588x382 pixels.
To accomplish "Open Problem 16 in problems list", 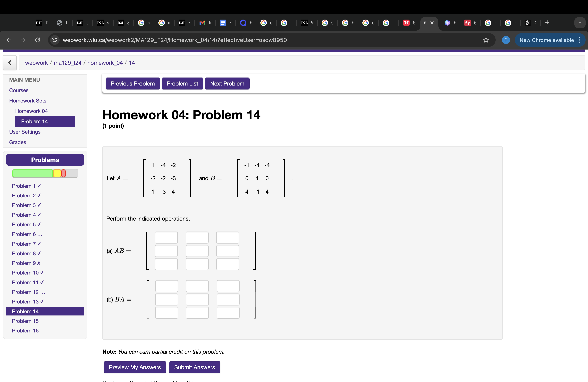I will [x=25, y=331].
